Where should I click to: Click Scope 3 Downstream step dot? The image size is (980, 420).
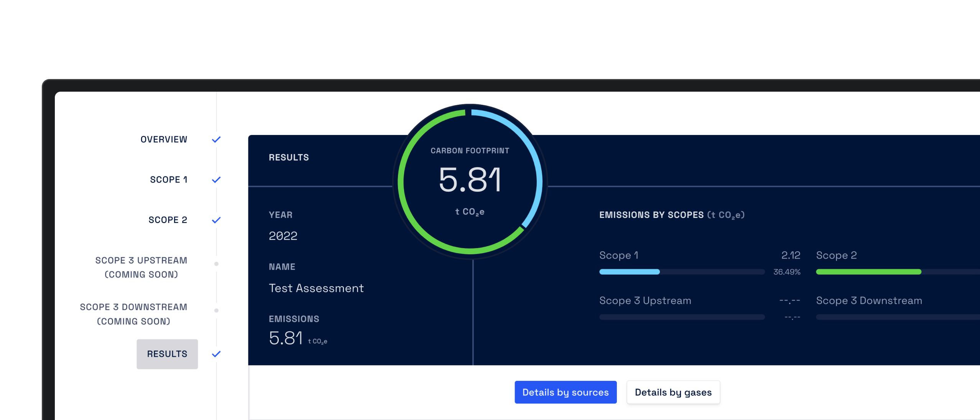click(216, 310)
